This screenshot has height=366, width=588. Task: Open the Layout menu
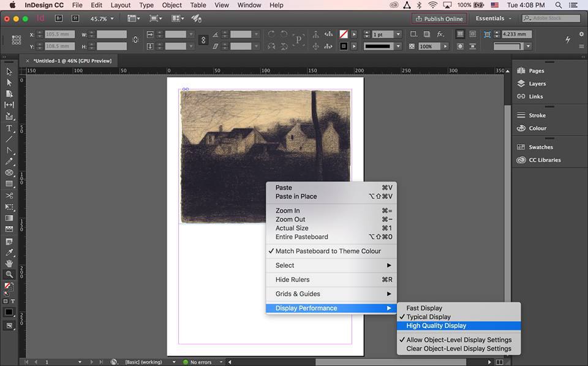[121, 6]
